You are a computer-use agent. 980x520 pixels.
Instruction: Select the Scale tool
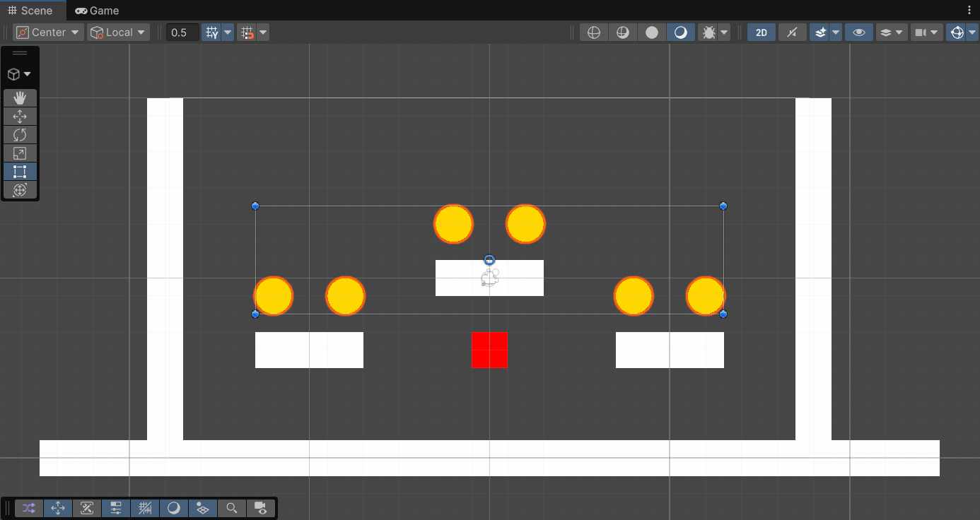(20, 153)
